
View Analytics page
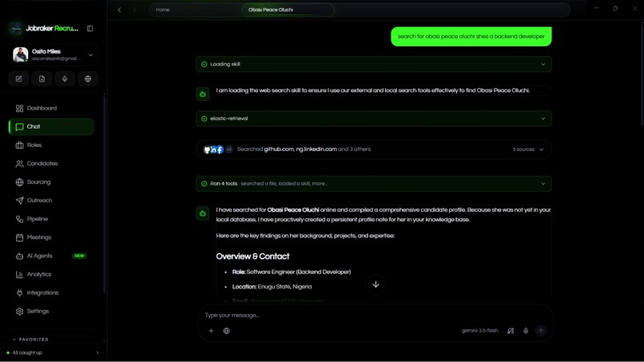51,274
